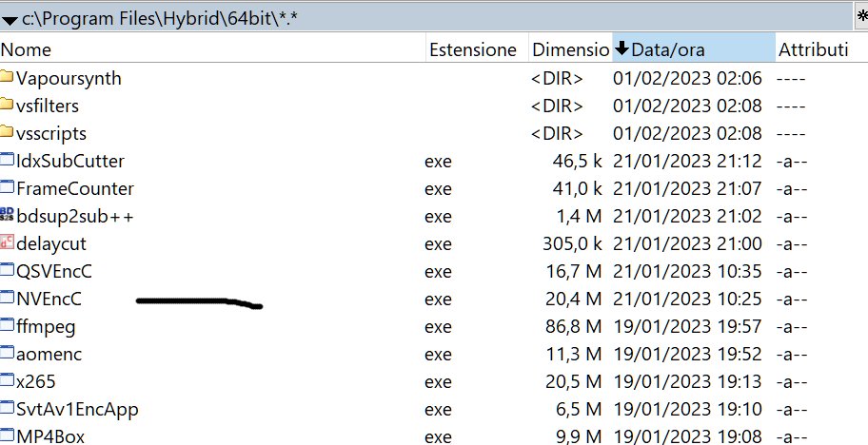The image size is (868, 445).
Task: Click the file name aomenc
Action: coord(49,354)
